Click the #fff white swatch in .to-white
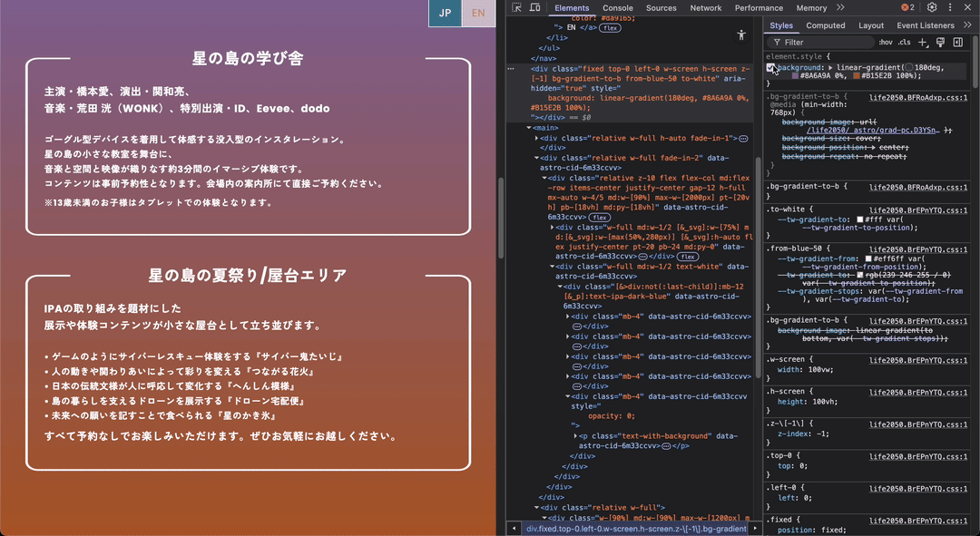 click(x=860, y=219)
